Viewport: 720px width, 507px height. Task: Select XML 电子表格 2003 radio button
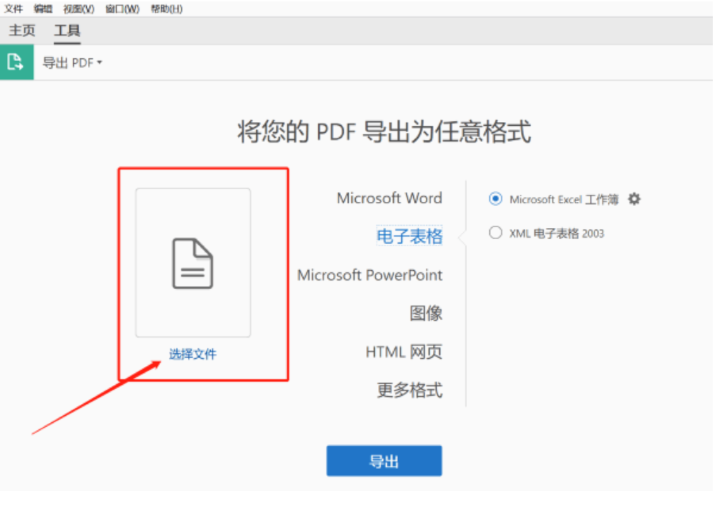pos(495,232)
